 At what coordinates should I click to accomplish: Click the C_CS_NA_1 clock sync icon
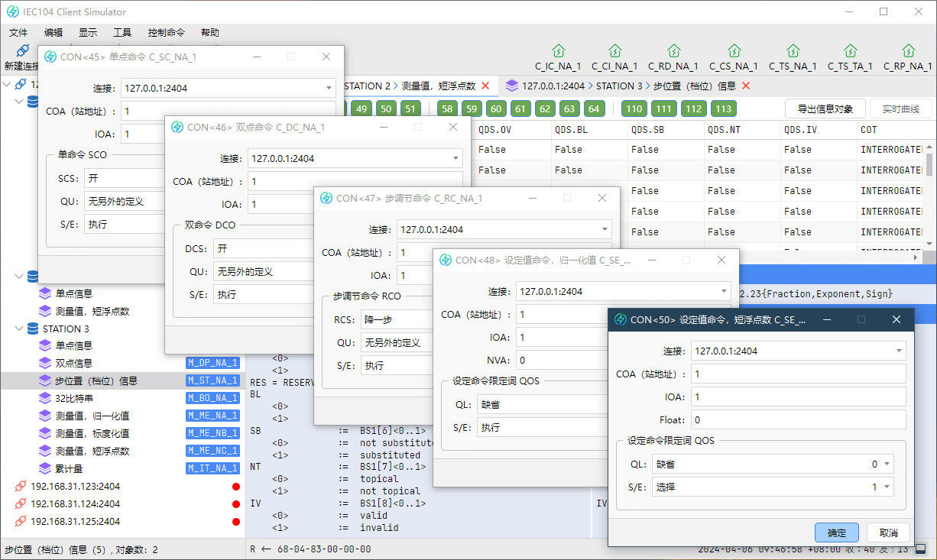tap(733, 52)
